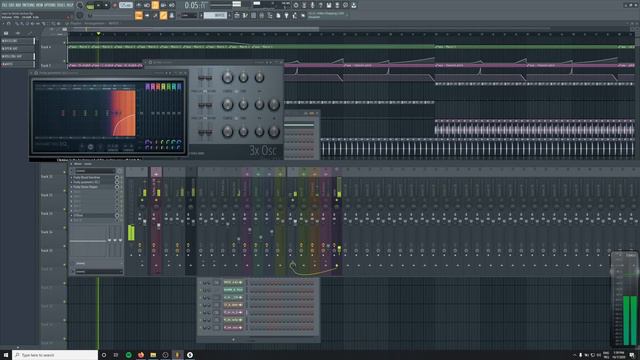Click the tempo display in the transport
640x360 pixels.
[x=126, y=5]
